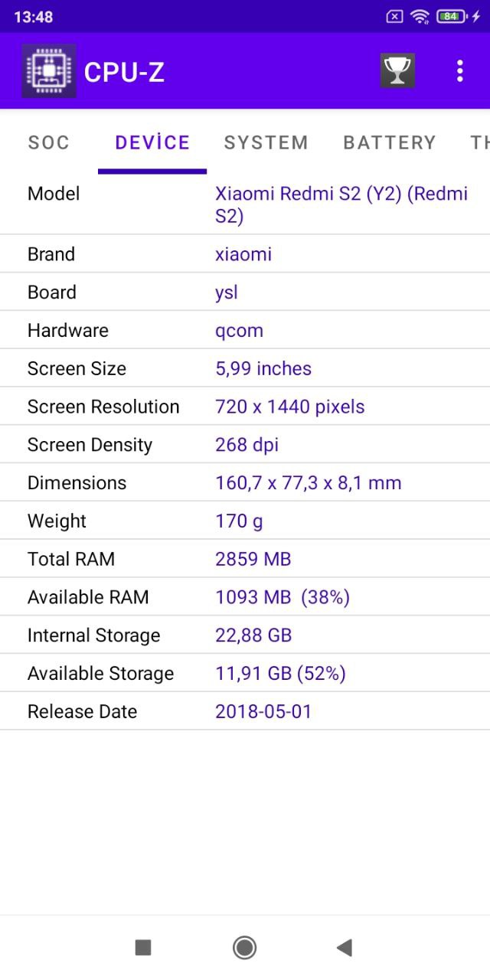Switch to the SOC tab
The image size is (490, 980).
(49, 142)
